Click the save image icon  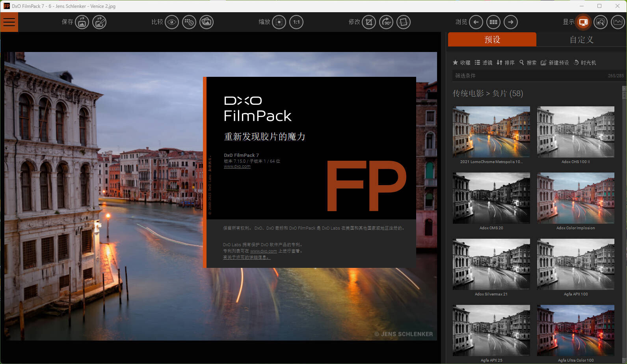(x=82, y=22)
